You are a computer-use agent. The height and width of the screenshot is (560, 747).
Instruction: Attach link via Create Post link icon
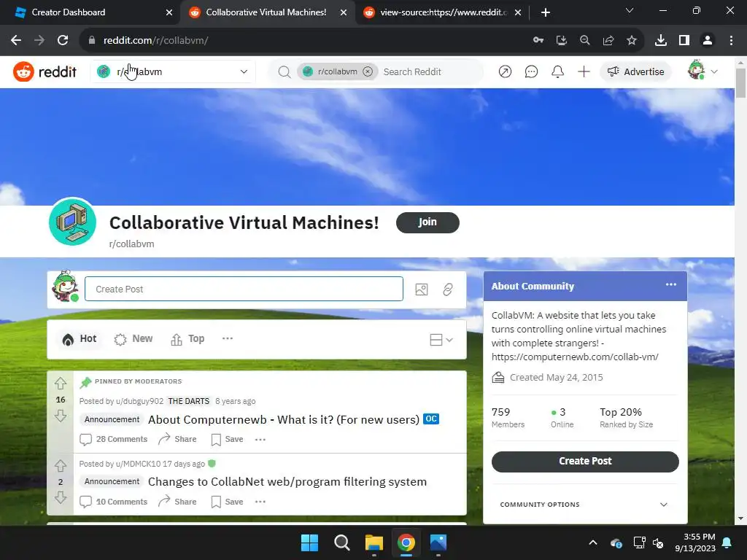448,289
